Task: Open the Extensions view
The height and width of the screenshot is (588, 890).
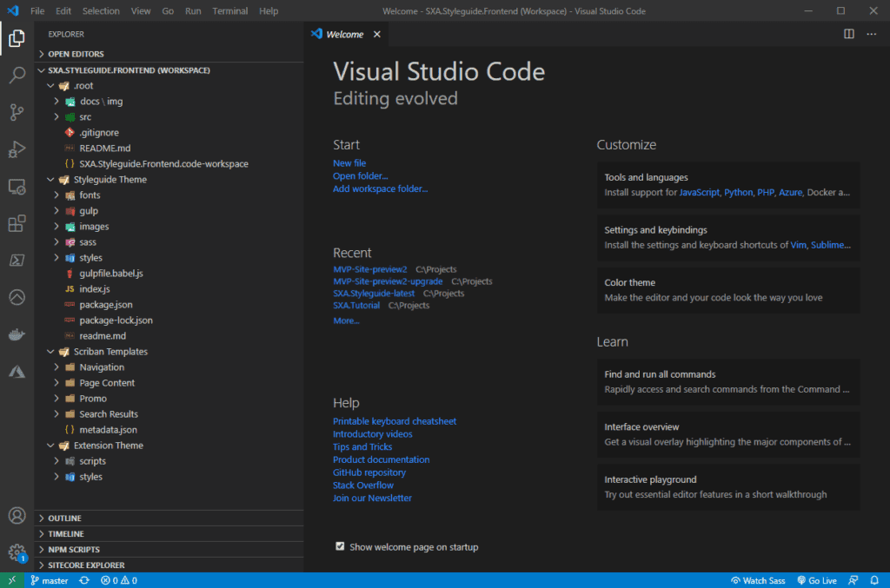Action: point(16,223)
